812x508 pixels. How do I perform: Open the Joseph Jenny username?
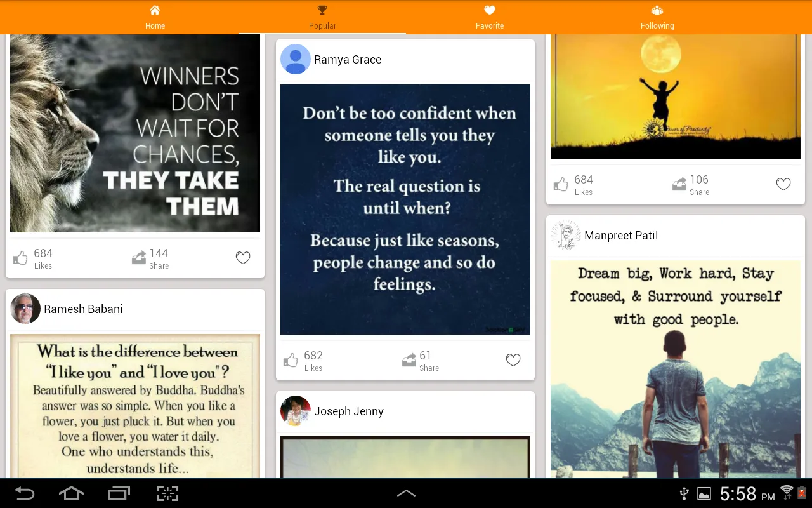click(349, 411)
